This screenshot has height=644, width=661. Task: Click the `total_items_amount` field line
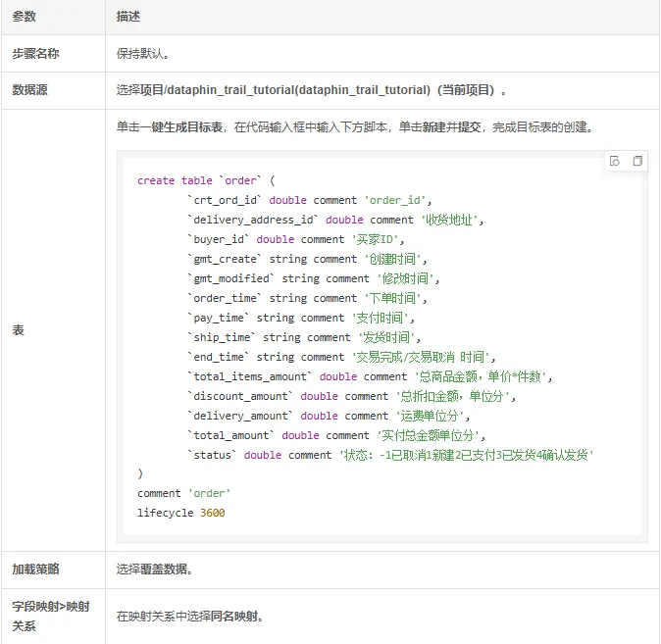click(x=370, y=376)
